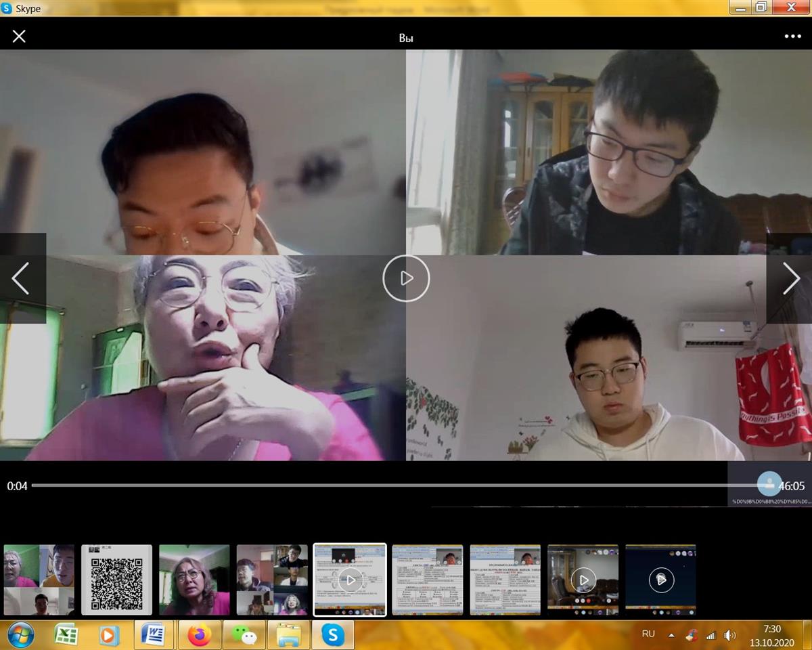
Task: Open the RU language selector
Action: (648, 634)
